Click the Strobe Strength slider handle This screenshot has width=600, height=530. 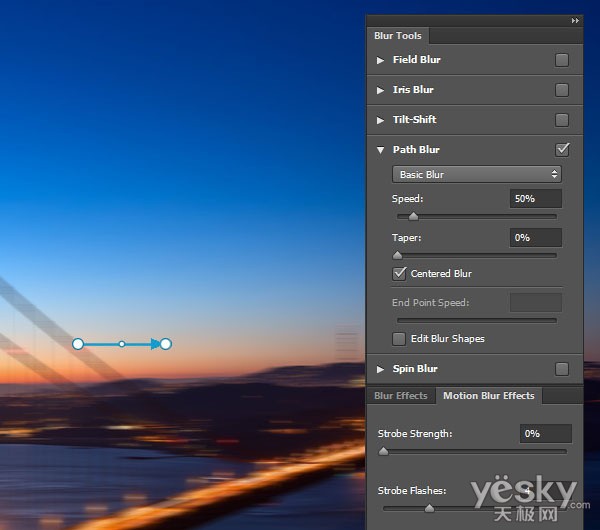(383, 452)
